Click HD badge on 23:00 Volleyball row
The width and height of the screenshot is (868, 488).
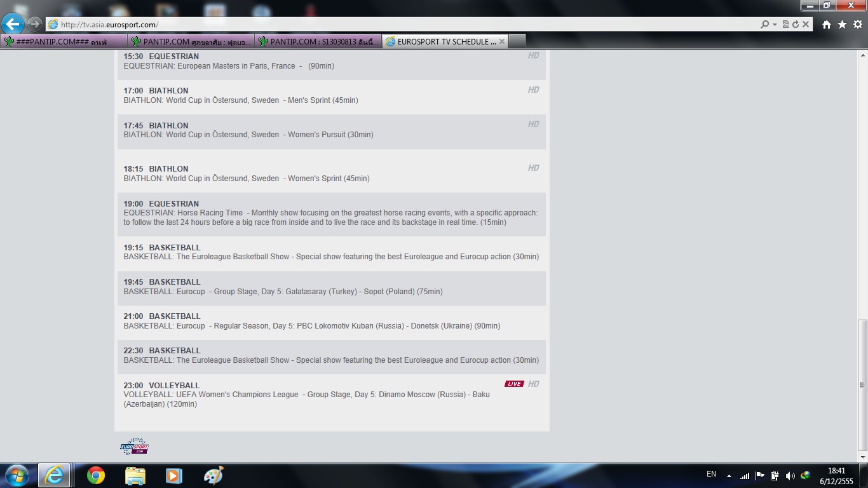533,384
